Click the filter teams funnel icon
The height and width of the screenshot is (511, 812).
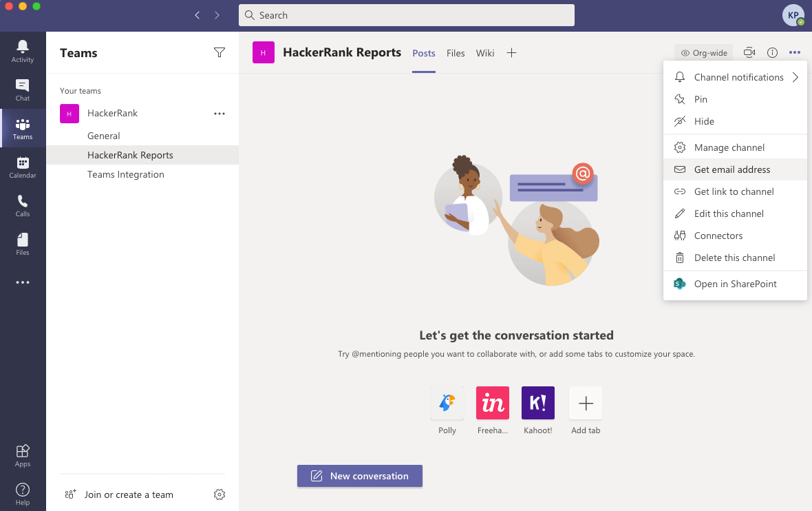point(220,52)
